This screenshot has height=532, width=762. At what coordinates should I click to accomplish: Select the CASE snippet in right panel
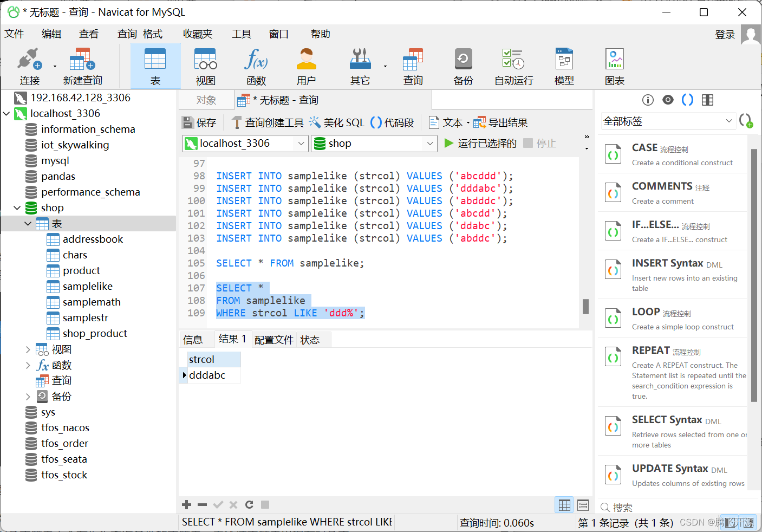[x=673, y=154]
